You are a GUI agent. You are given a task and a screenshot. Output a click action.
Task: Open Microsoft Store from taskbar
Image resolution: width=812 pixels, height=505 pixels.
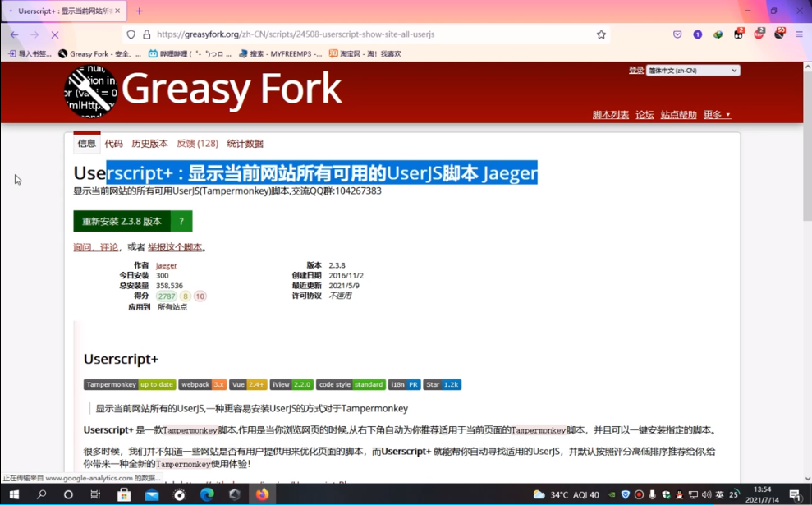pyautogui.click(x=124, y=494)
